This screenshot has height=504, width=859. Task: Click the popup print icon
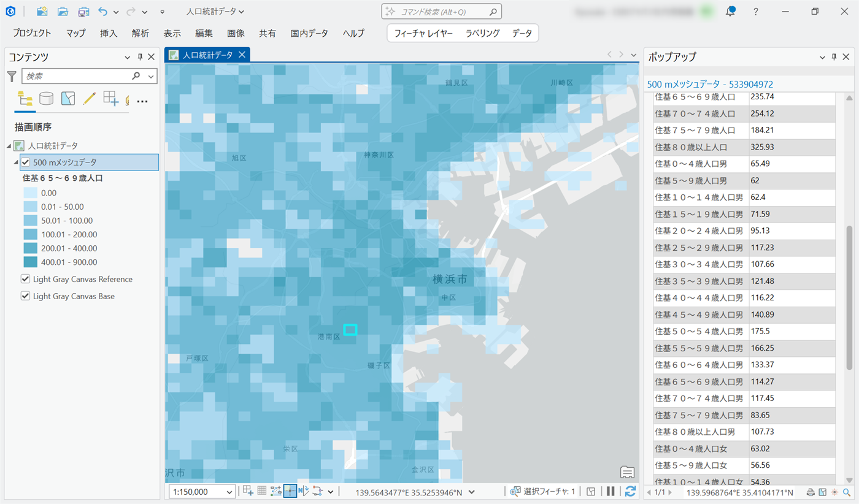coord(811,492)
